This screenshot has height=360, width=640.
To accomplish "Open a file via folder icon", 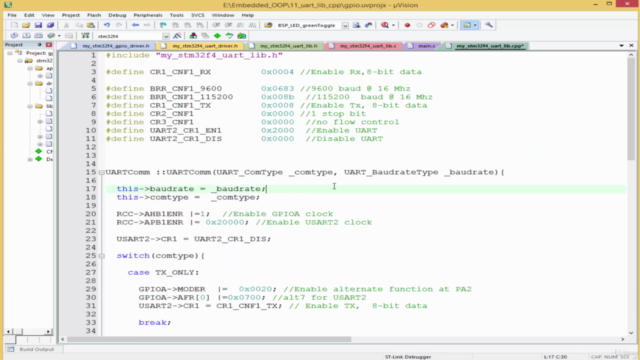I will click(x=26, y=25).
